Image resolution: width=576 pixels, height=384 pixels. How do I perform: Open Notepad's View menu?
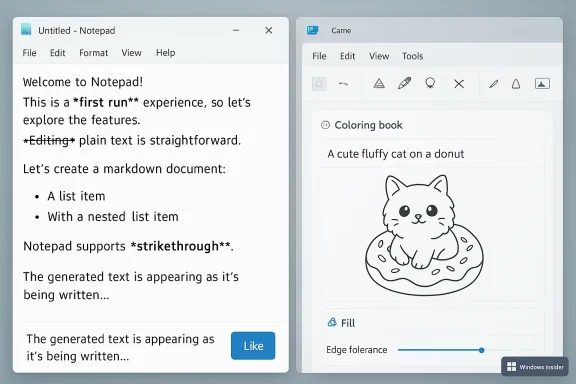132,53
